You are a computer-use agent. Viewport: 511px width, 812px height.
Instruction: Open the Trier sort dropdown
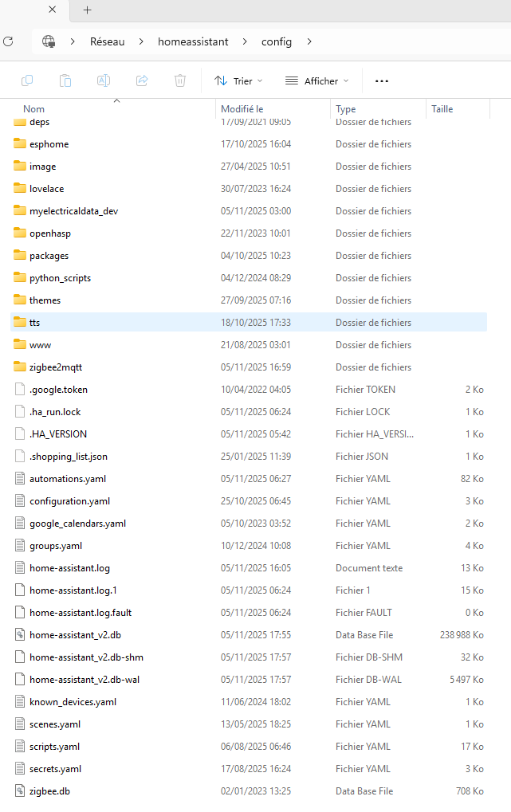[x=238, y=80]
